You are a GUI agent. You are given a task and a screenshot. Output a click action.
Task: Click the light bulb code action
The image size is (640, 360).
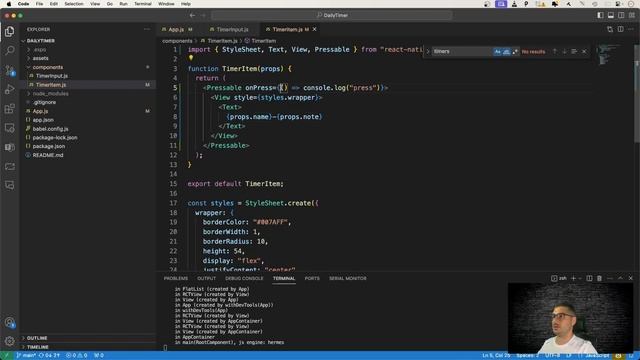click(x=191, y=58)
